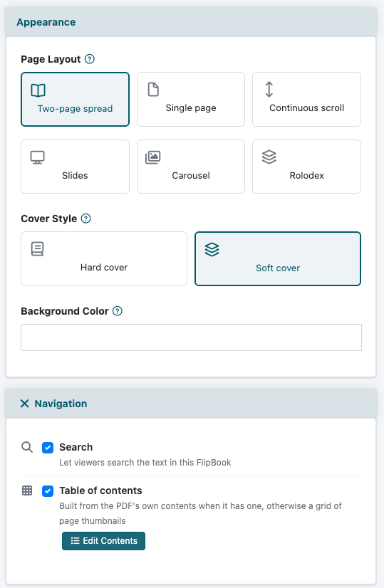Screen dimensions: 384x588
Task: Open the Cover Style help icon
Action: [x=86, y=219]
